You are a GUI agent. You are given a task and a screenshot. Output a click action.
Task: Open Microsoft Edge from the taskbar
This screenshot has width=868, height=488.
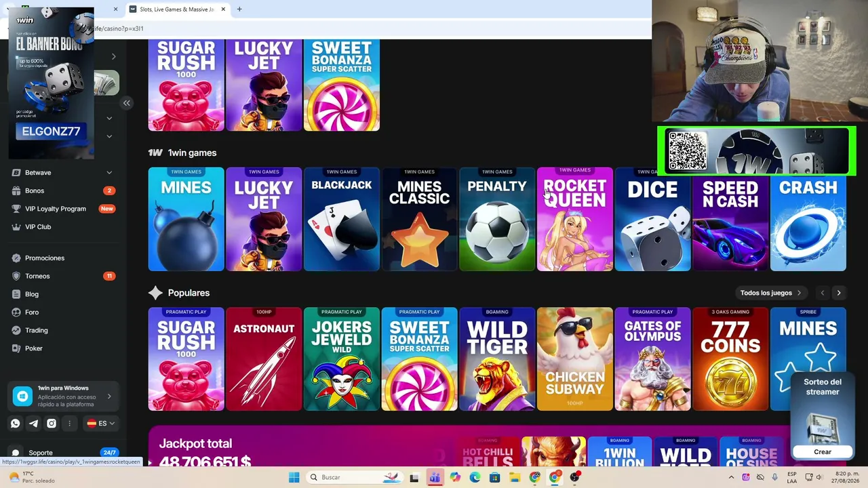pos(475,477)
